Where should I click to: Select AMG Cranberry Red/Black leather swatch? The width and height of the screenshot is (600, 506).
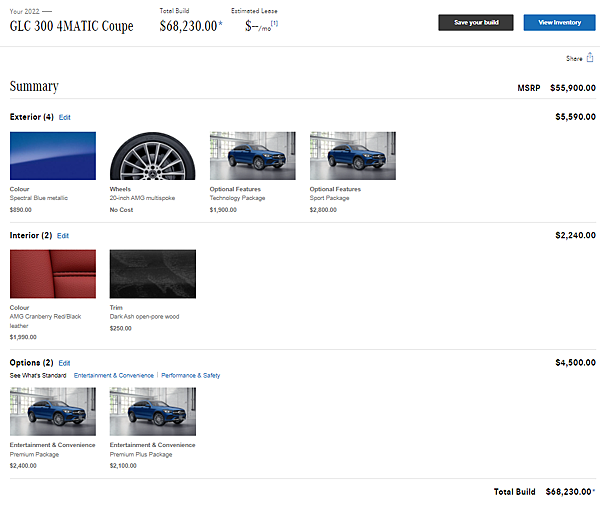point(53,274)
